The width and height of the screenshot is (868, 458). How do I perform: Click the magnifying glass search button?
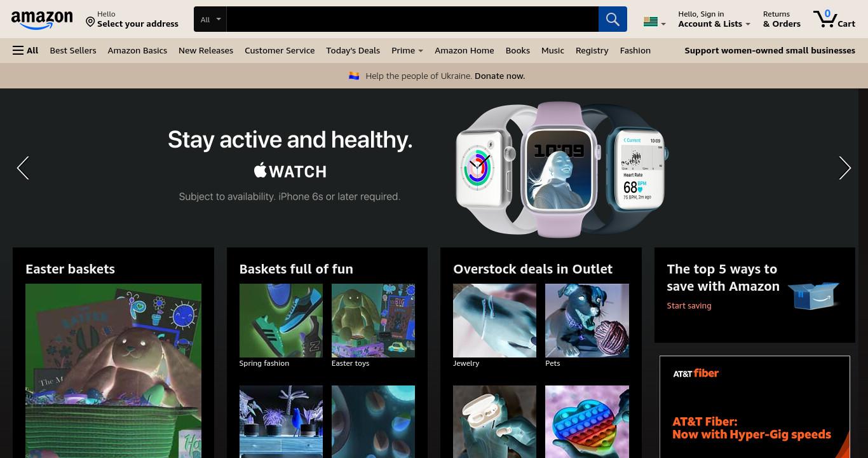point(613,19)
